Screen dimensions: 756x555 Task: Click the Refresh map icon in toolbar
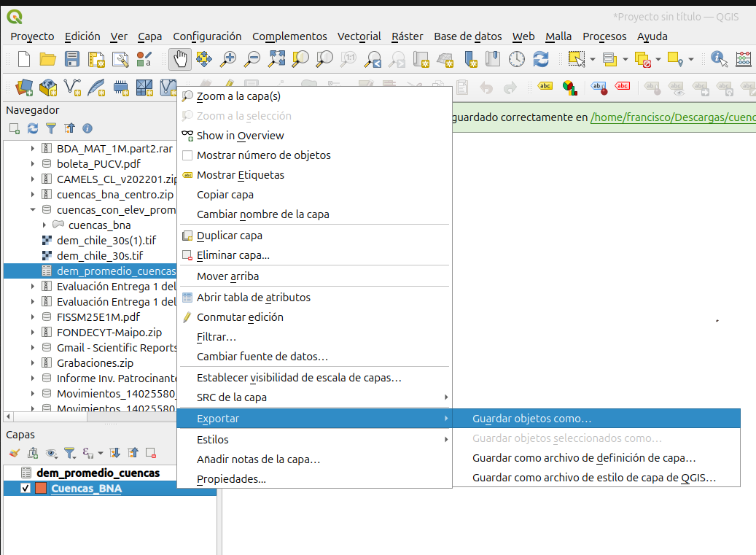point(540,59)
